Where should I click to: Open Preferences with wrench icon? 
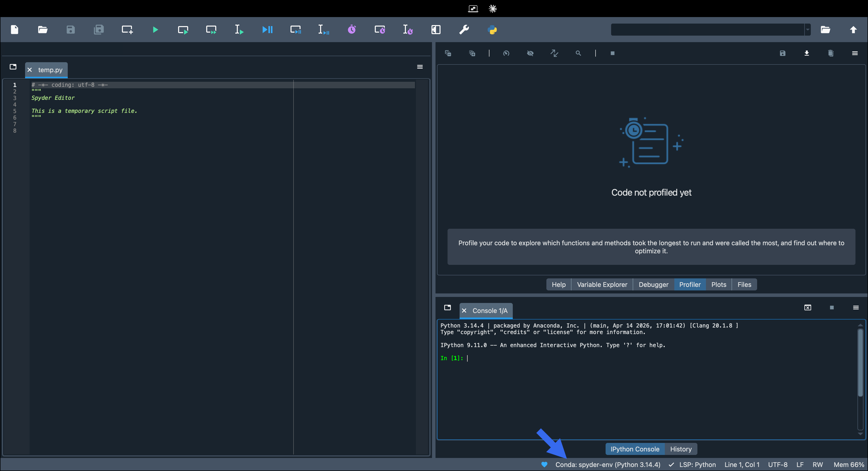pyautogui.click(x=464, y=30)
